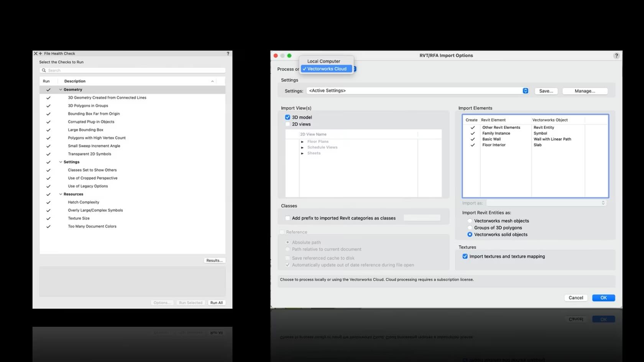
Task: Toggle run checkmark for Hatch Complexity
Action: (x=48, y=202)
